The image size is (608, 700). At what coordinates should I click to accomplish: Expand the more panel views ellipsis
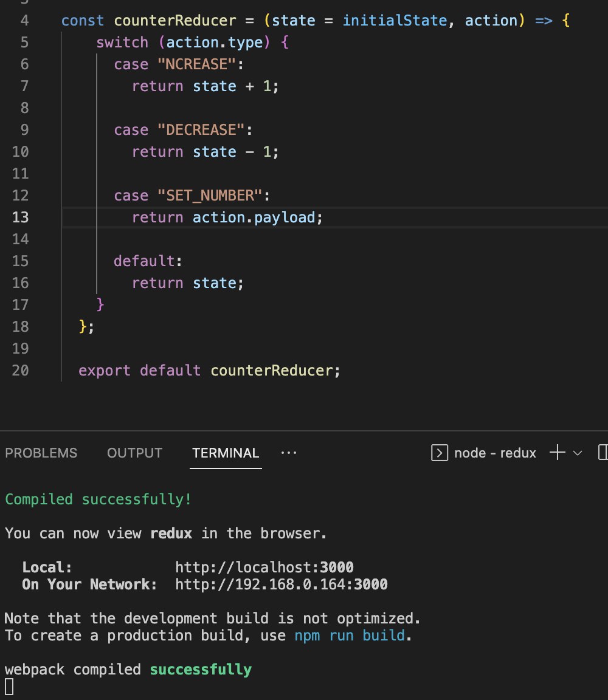click(x=289, y=453)
